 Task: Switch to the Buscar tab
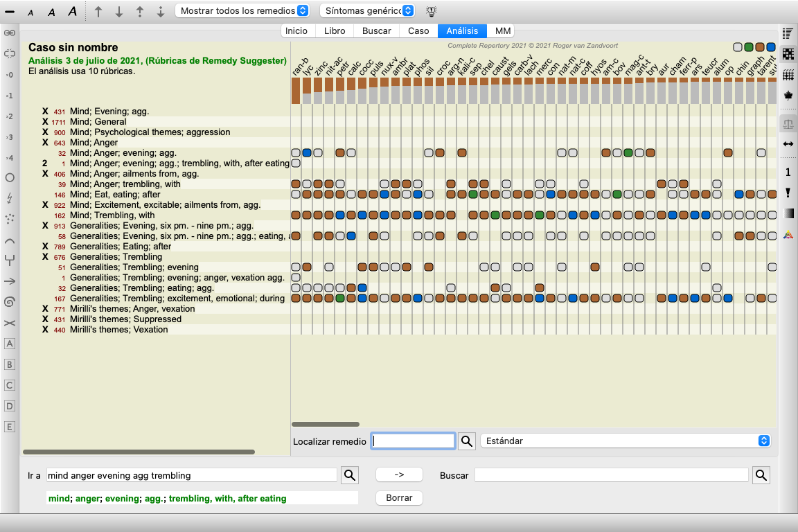[x=377, y=31]
